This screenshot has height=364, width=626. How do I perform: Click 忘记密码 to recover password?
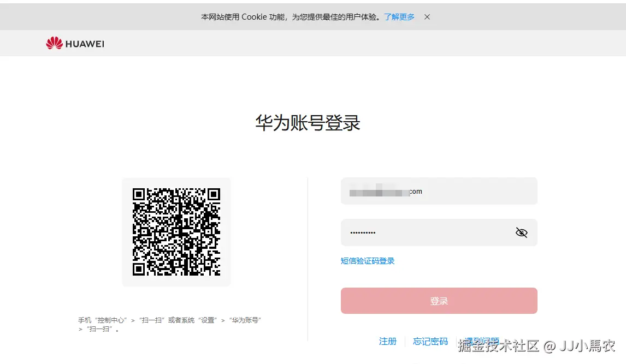[430, 341]
